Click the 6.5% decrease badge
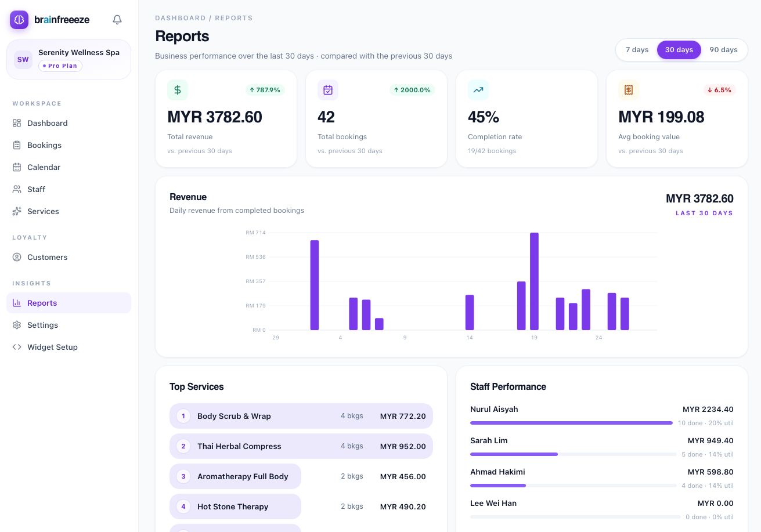Screen dimensions: 761x532 click(720, 90)
